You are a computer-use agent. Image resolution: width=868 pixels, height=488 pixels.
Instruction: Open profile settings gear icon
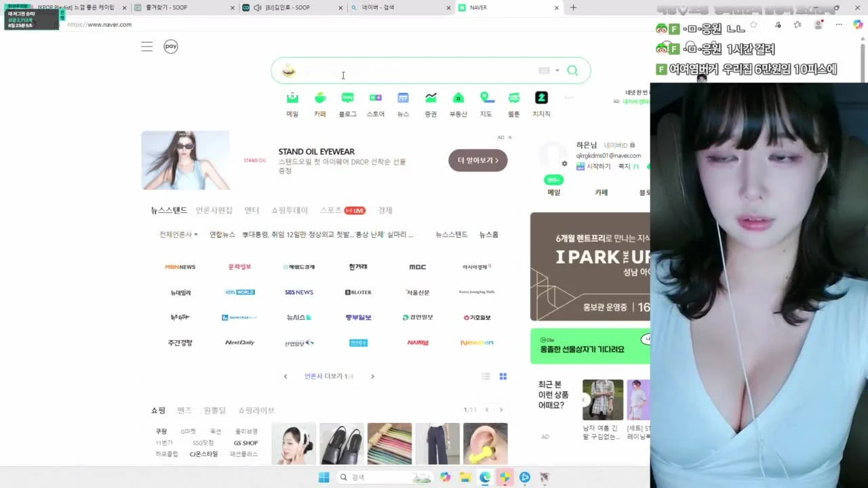pos(564,163)
